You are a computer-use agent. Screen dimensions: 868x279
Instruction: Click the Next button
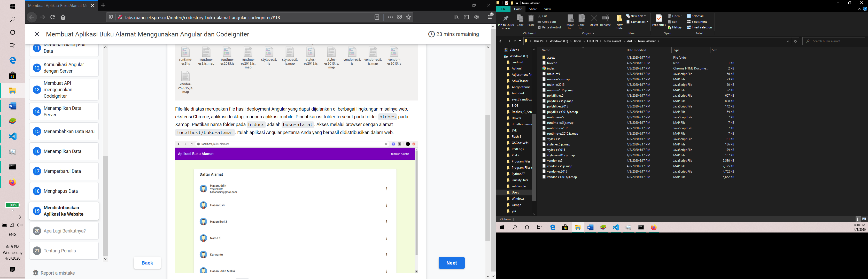pos(452,263)
